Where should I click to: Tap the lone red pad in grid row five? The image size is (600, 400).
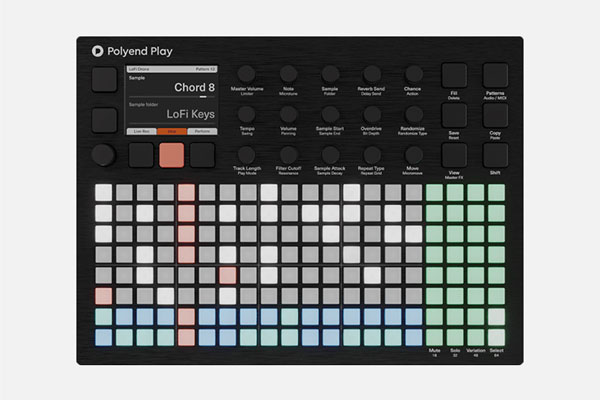pos(228,275)
